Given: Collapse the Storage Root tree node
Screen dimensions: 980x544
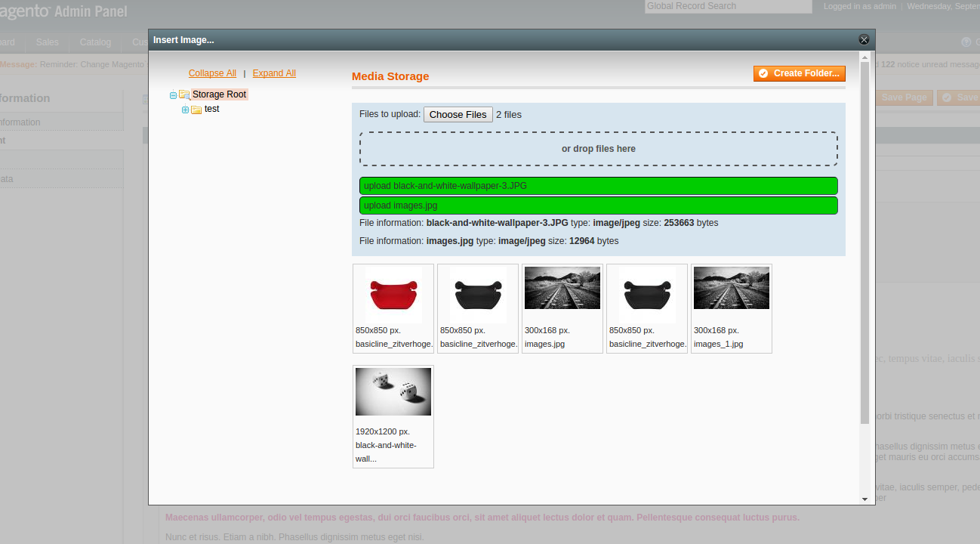Looking at the screenshot, I should point(174,95).
